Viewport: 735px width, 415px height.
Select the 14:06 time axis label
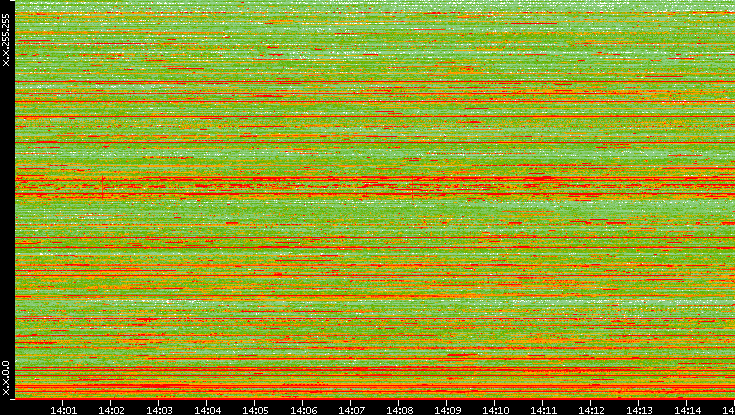303,410
